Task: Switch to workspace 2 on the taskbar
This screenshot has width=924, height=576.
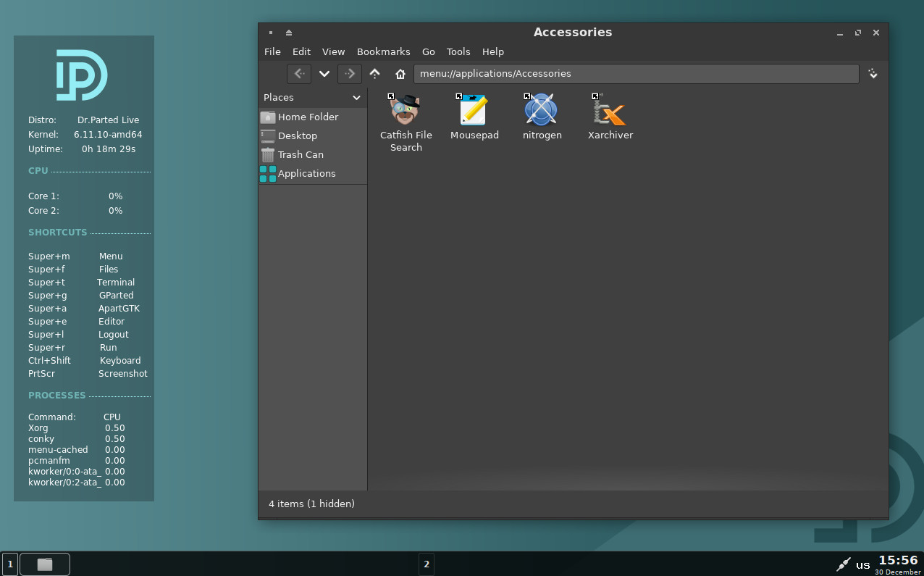Action: click(x=427, y=564)
